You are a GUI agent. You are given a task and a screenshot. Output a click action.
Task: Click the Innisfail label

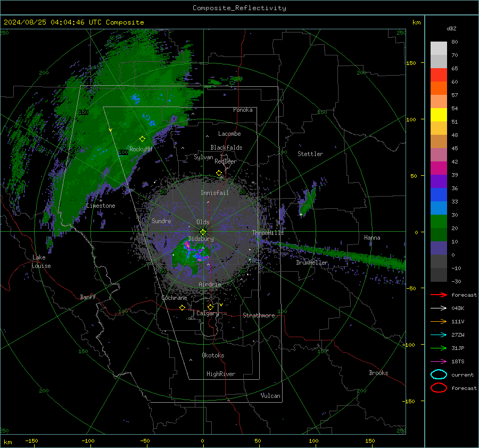[214, 193]
